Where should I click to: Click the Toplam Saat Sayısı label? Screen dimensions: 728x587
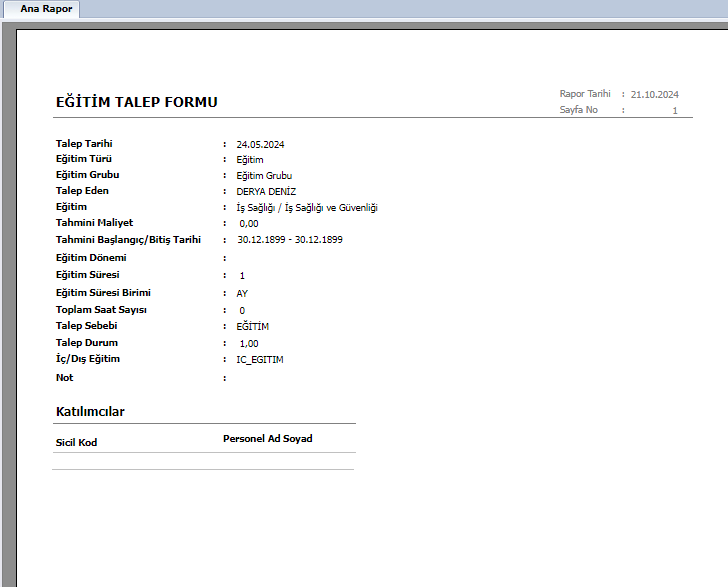tap(101, 310)
